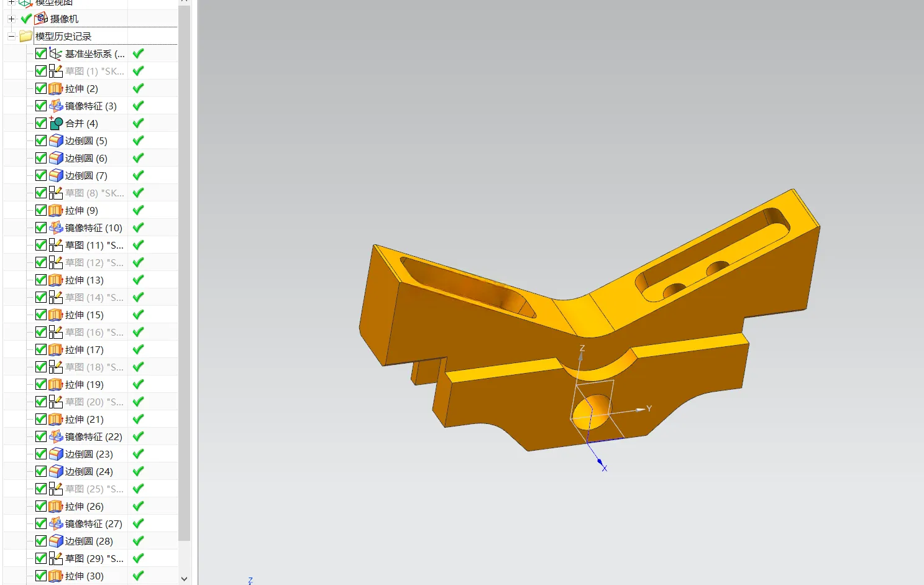The width and height of the screenshot is (924, 585).
Task: Click the extrude icon beside 拉伸 (15)
Action: [56, 315]
